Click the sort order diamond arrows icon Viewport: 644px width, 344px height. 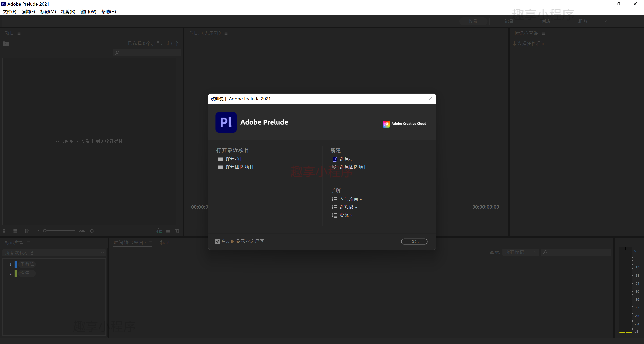click(x=92, y=231)
